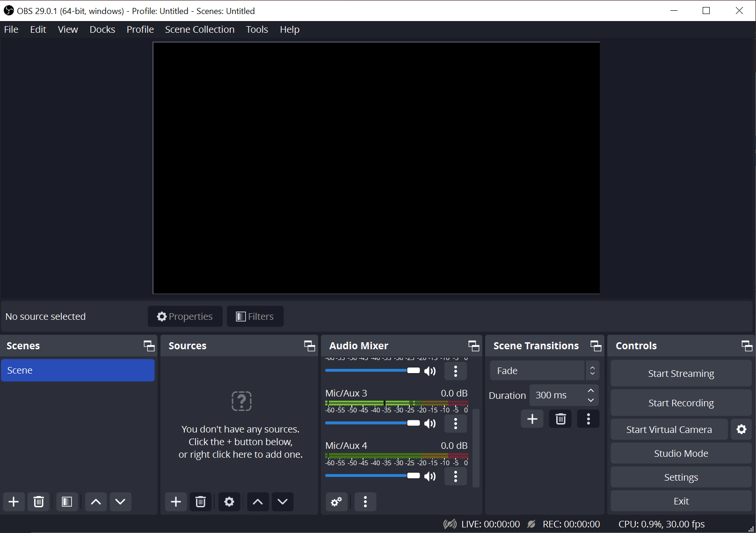The image size is (756, 533).
Task: Click Start Streaming
Action: (x=681, y=374)
